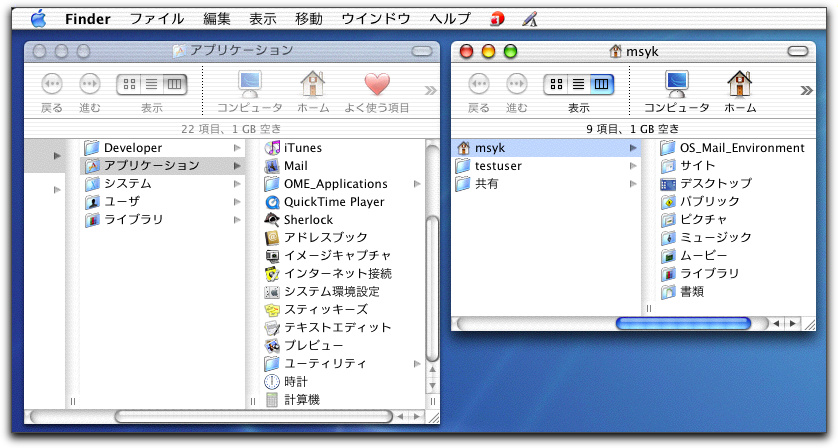The width and height of the screenshot is (838, 448).
Task: Select the QuickTime Player icon
Action: tap(272, 202)
